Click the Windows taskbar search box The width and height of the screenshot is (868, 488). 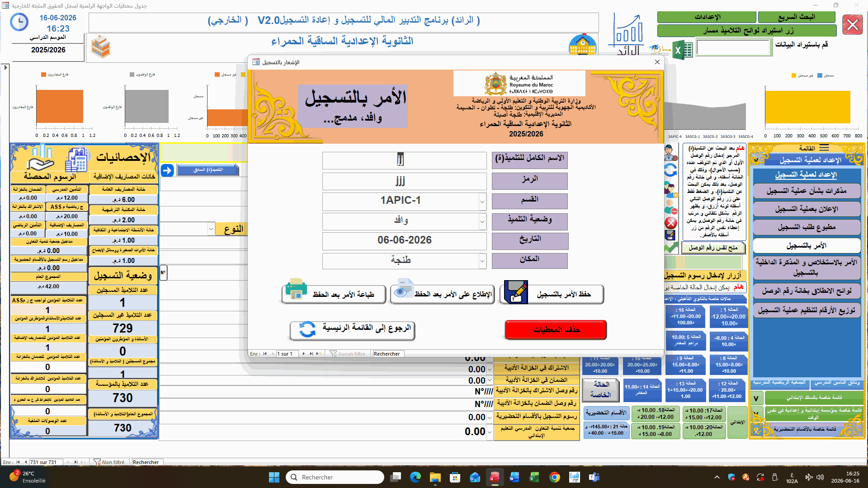tap(335, 477)
